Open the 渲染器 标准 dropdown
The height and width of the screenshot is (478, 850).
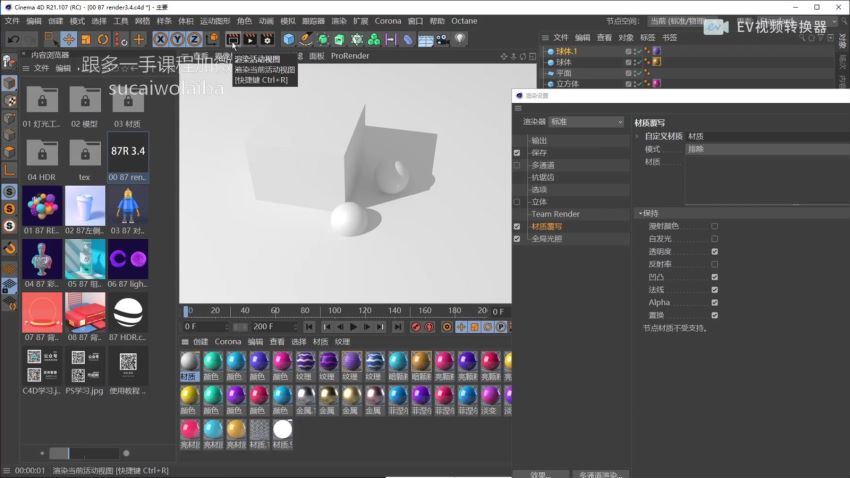[x=587, y=122]
